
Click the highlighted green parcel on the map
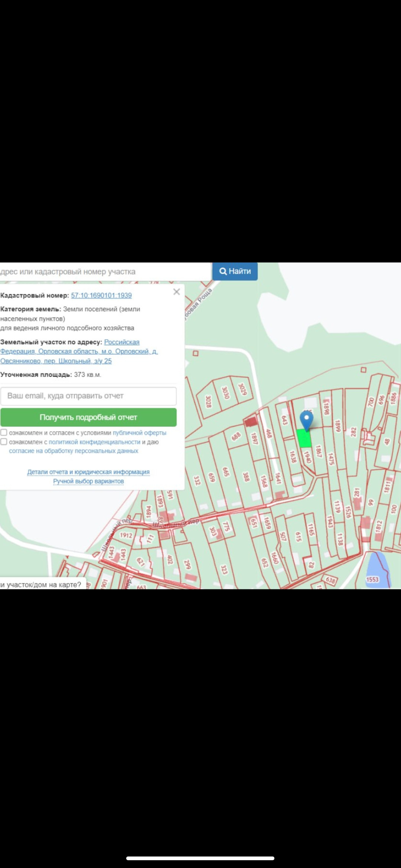point(304,439)
